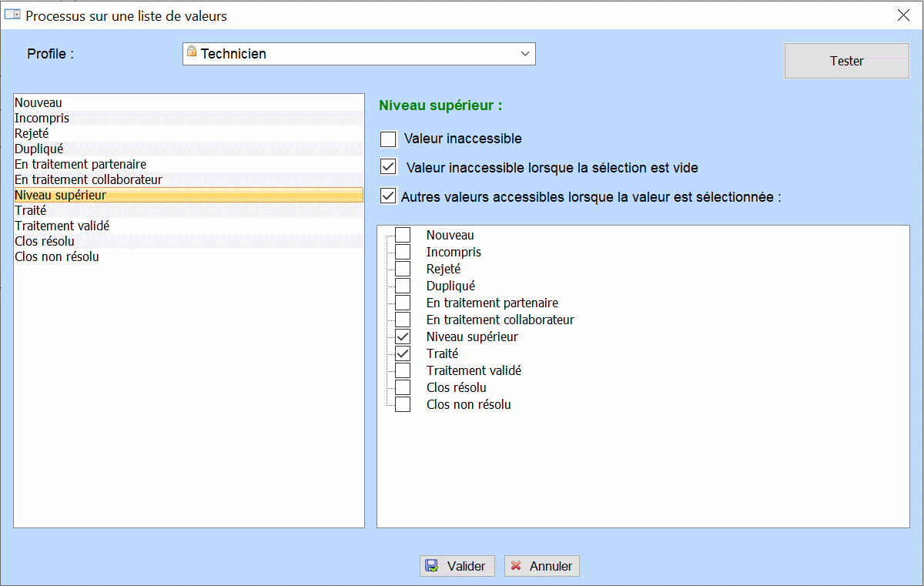
Task: Select Traitement validé in the left list
Action: (x=189, y=226)
